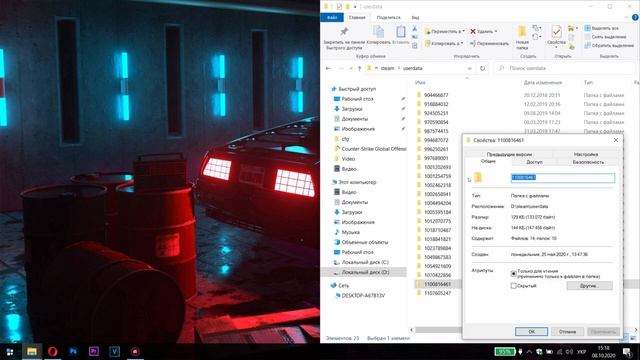Open the Переместить в dropdown
Screen dimensions: 640x360
coord(444,31)
